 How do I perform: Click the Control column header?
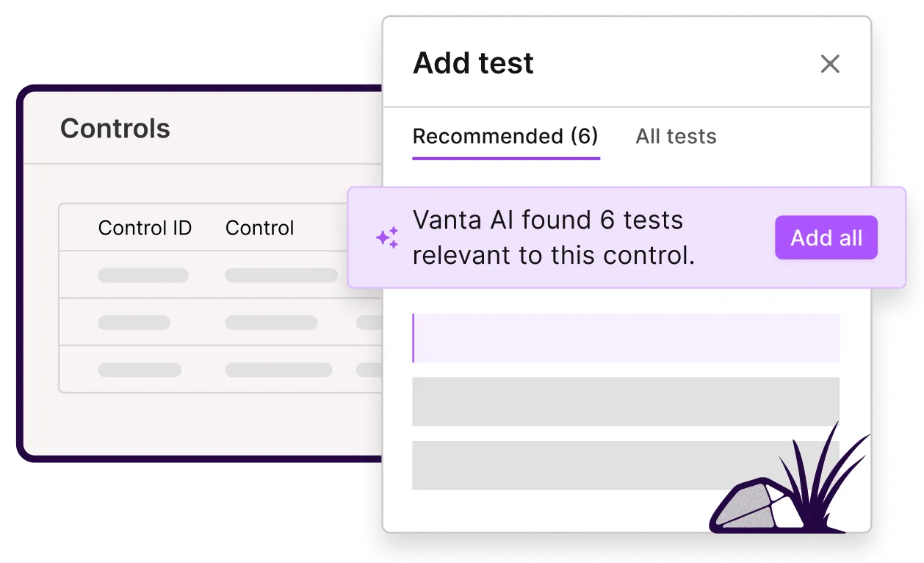[x=259, y=228]
